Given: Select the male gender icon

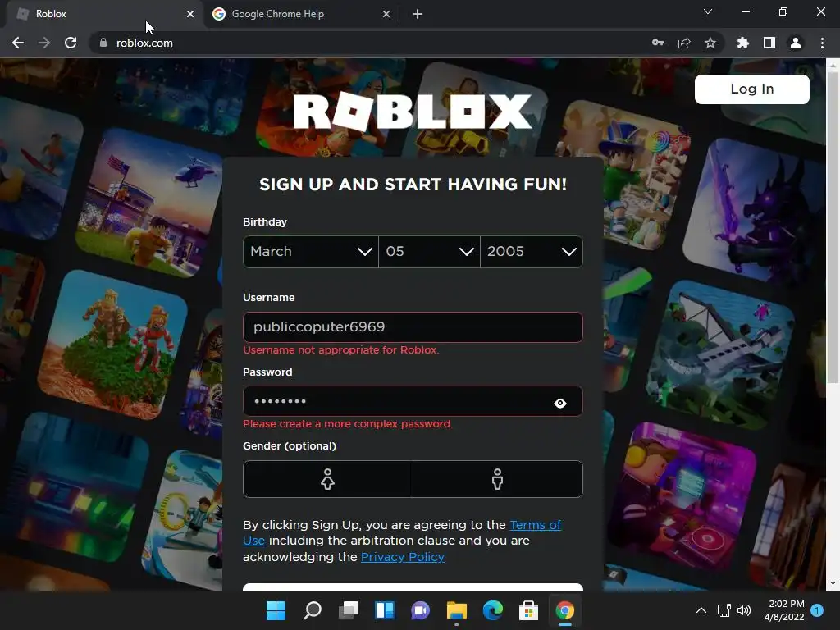Looking at the screenshot, I should 498,479.
